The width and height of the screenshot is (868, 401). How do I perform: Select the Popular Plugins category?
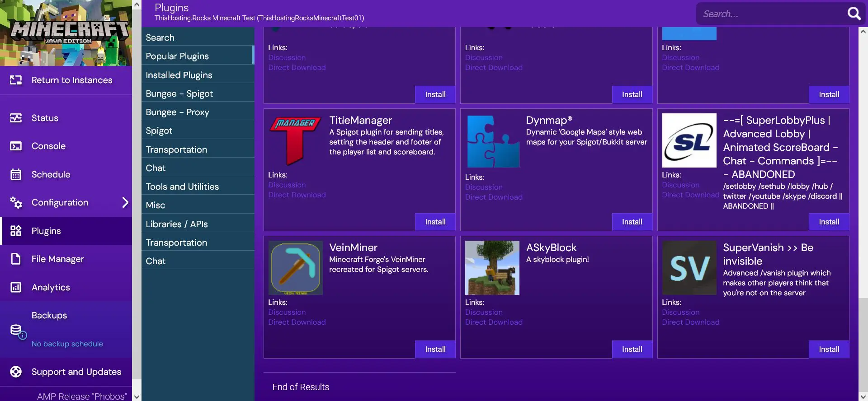(x=198, y=56)
